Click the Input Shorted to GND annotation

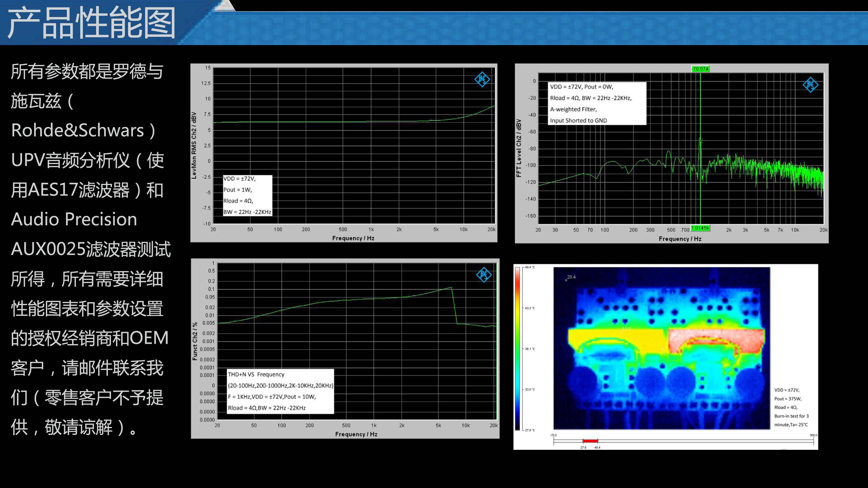(578, 121)
